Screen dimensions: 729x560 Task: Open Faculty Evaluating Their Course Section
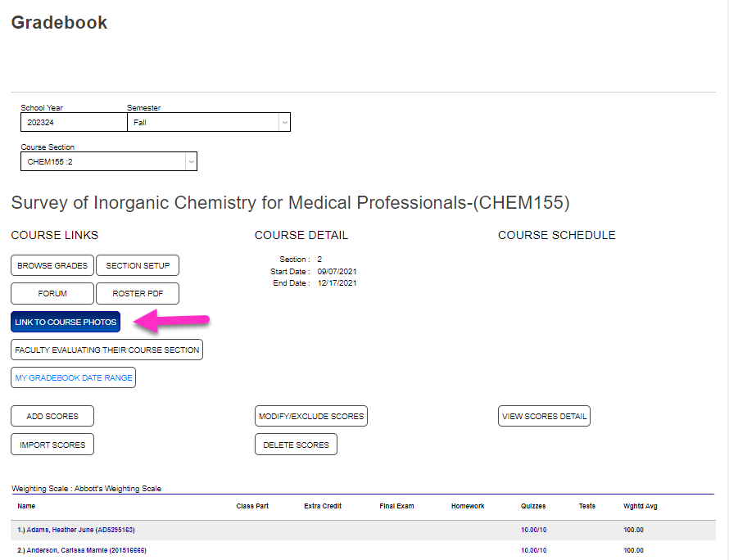(x=106, y=350)
